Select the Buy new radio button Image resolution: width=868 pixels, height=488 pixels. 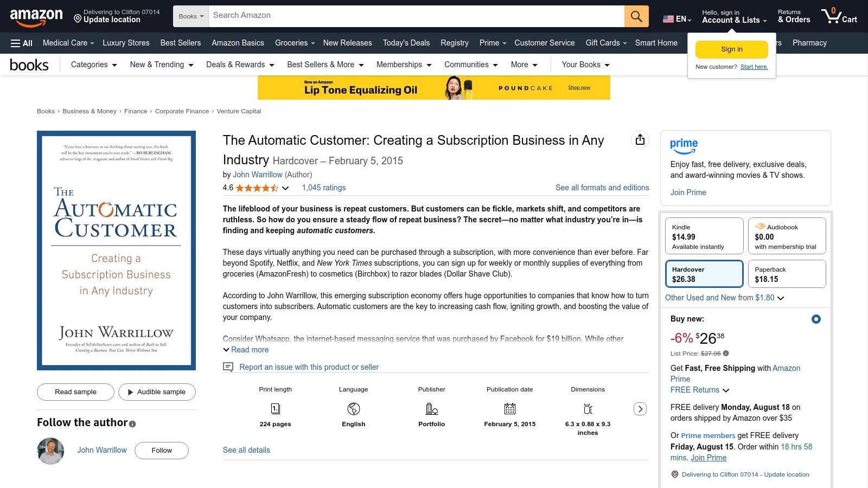pos(816,319)
